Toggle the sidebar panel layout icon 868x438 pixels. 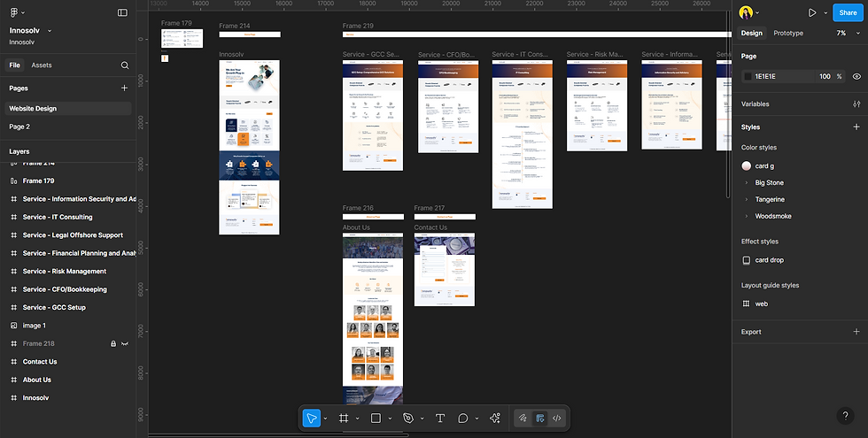click(122, 12)
